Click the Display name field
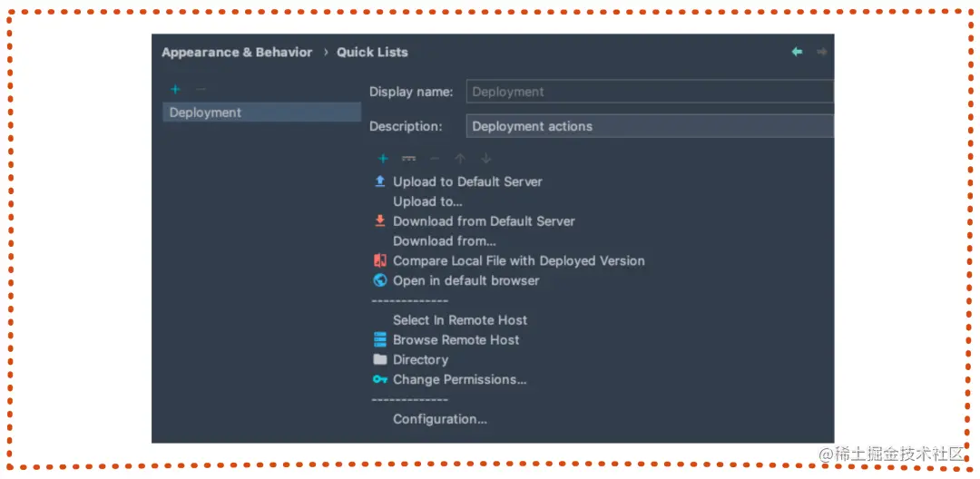 [650, 92]
